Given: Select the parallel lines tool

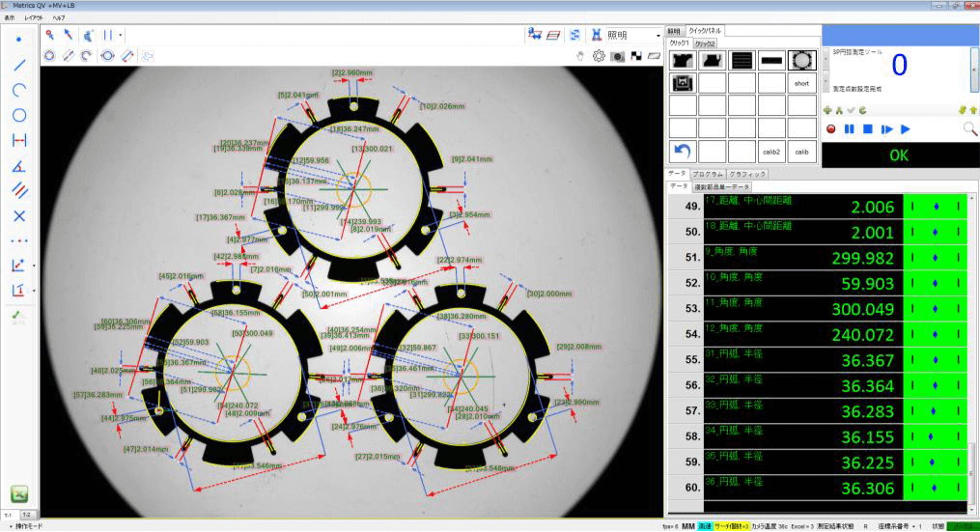Looking at the screenshot, I should (x=18, y=190).
